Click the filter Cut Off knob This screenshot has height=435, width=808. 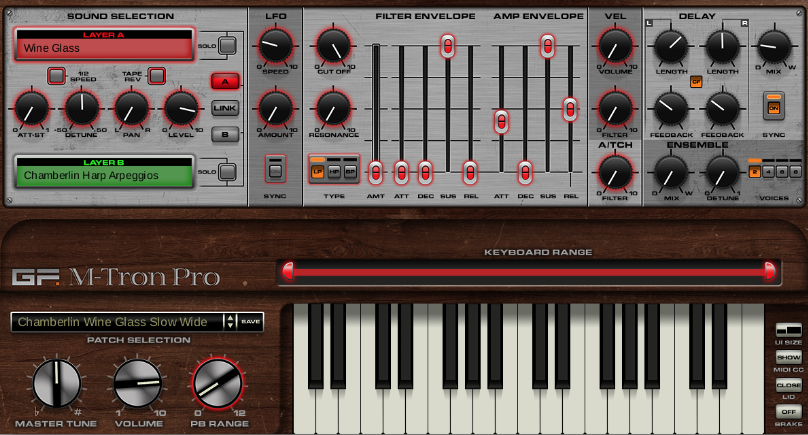333,46
